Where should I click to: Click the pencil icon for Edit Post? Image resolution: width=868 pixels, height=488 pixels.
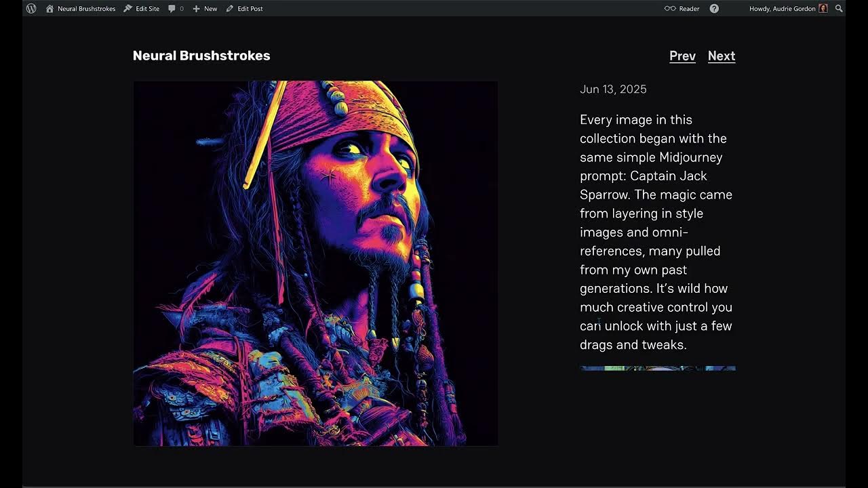(x=230, y=9)
